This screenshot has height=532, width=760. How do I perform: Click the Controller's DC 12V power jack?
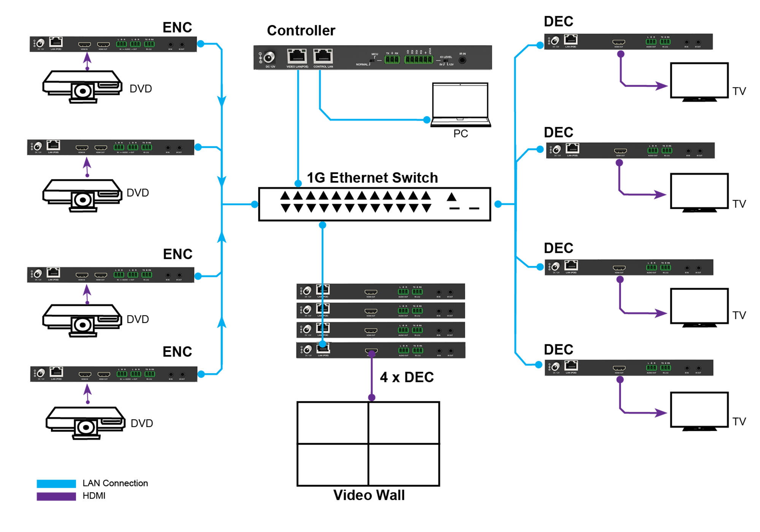269,57
